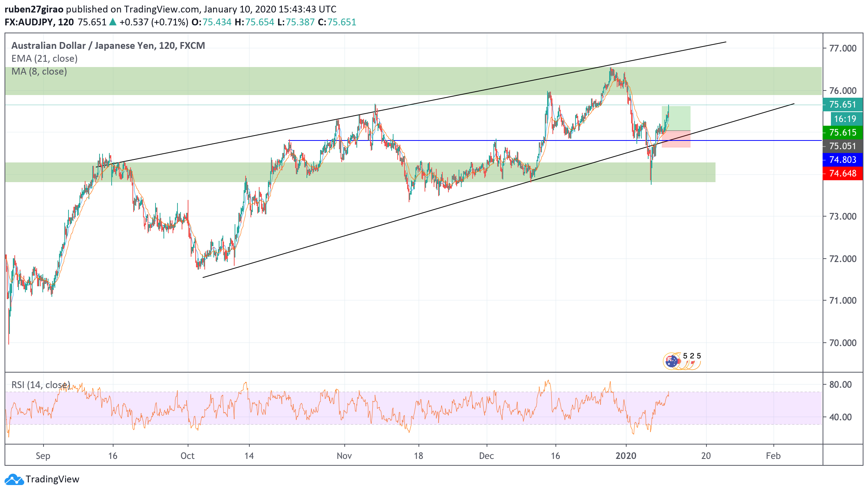868x493 pixels.
Task: Click the Nov label on time axis
Action: [344, 456]
